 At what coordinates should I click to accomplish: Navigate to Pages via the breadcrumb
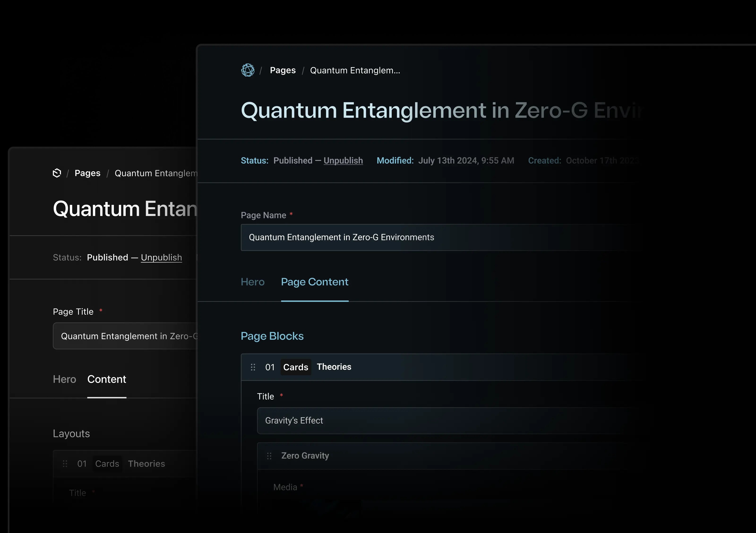coord(283,70)
